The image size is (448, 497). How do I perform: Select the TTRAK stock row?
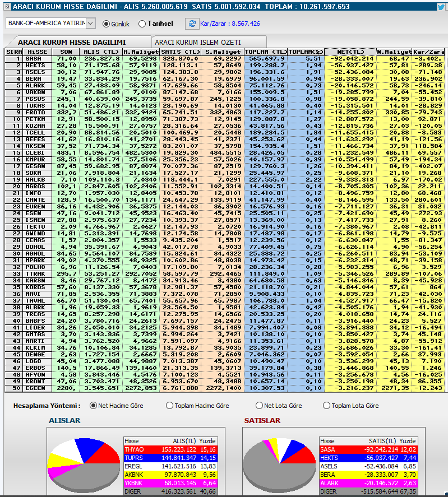225,274
